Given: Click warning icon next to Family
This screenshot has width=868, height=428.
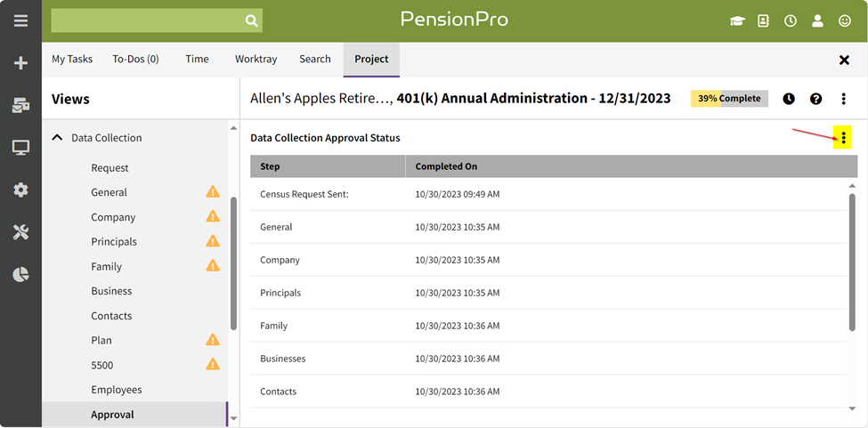Looking at the screenshot, I should click(213, 266).
